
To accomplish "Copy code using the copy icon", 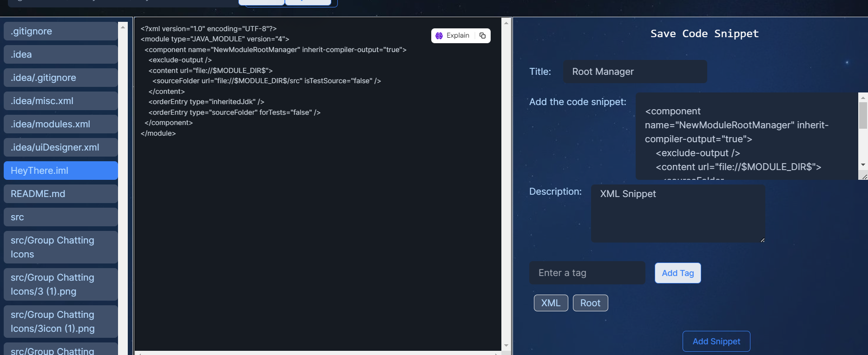I will pos(482,36).
